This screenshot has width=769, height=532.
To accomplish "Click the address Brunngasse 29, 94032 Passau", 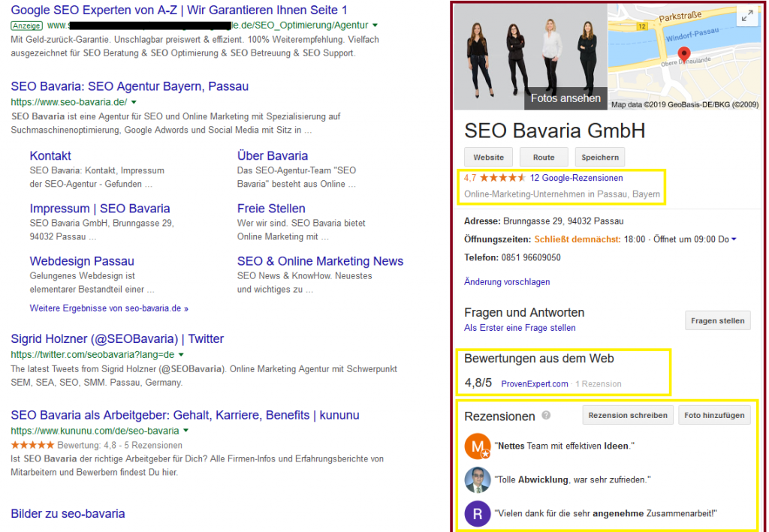I will (x=563, y=221).
